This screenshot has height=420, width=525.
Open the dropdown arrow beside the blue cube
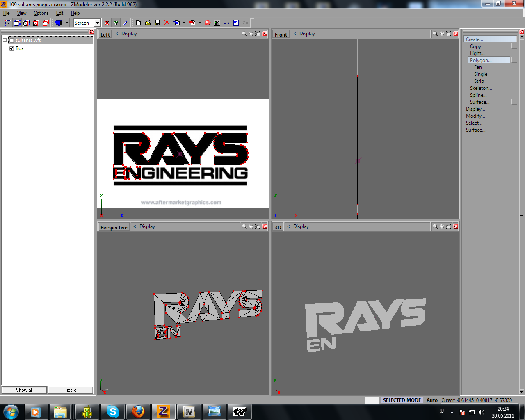[x=66, y=23]
